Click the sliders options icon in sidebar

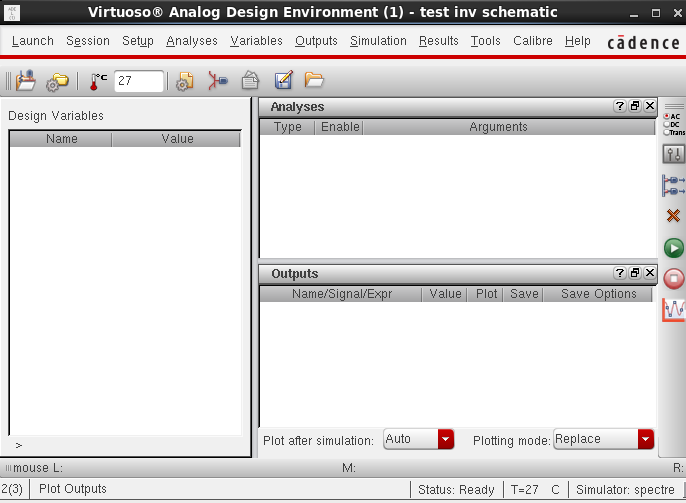(673, 154)
